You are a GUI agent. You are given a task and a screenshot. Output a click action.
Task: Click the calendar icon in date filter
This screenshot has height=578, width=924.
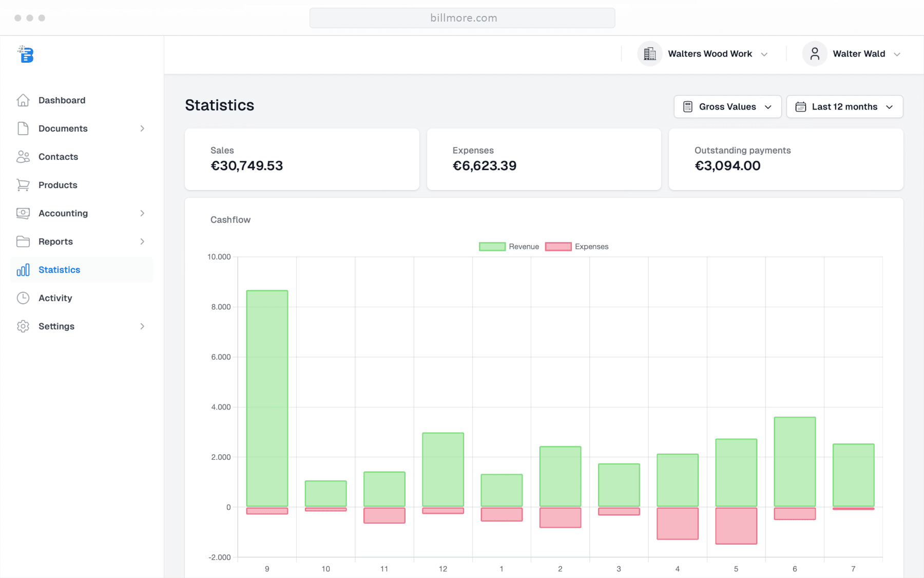801,107
